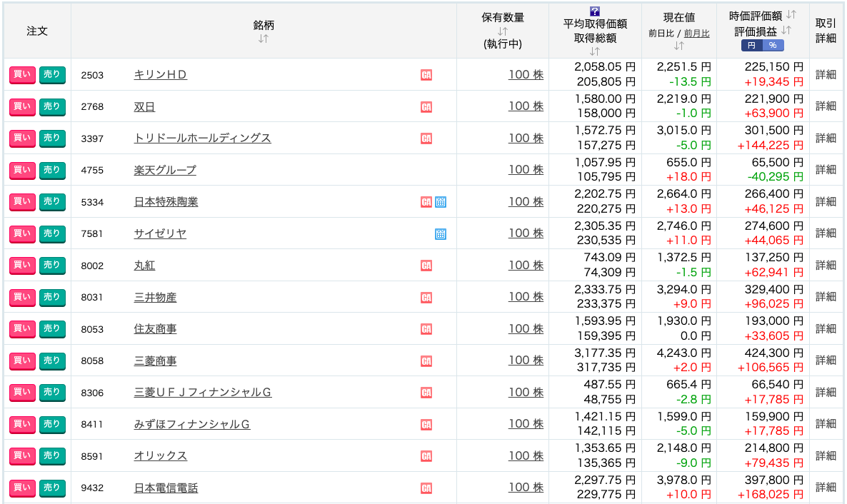Viewport: 847px width, 504px height.
Task: Click the CA icon for 日本電信電話
Action: point(426,488)
